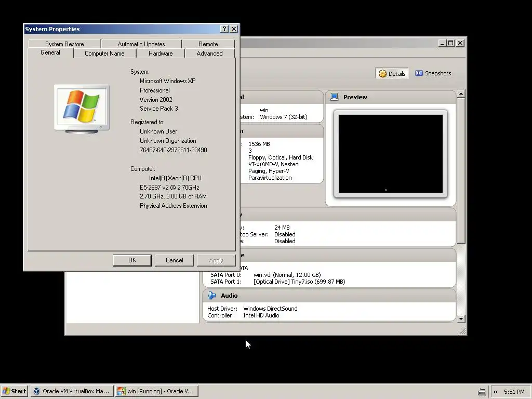This screenshot has width=532, height=399.
Task: Select the General tab
Action: [50, 52]
